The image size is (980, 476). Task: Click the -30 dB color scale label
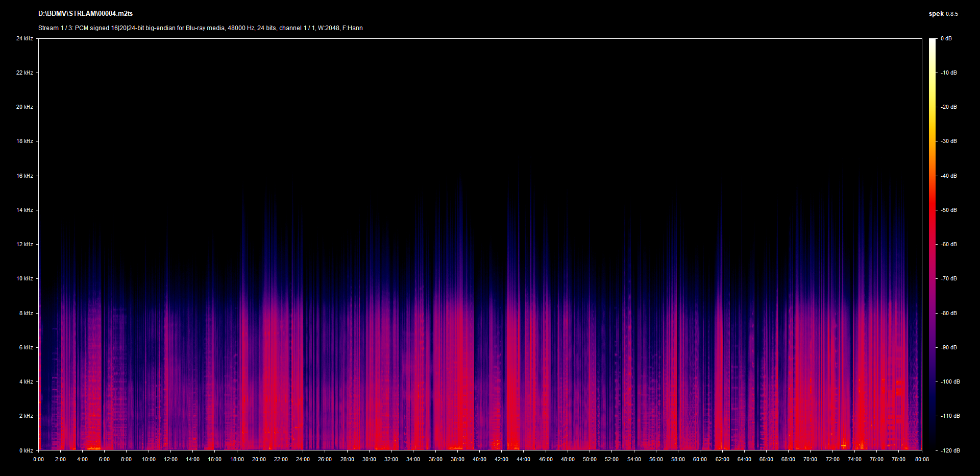tap(949, 141)
